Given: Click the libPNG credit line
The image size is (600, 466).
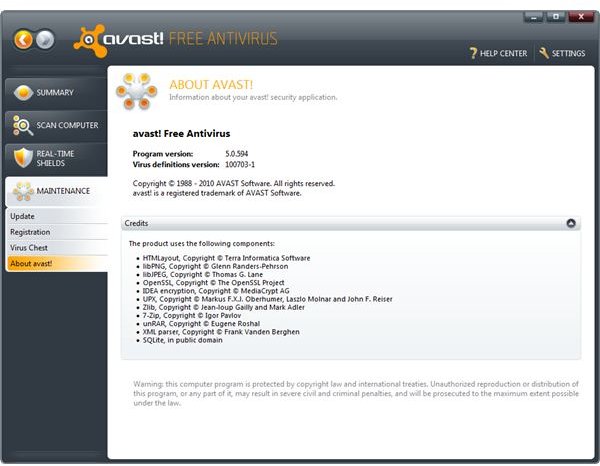Looking at the screenshot, I should pos(215,266).
